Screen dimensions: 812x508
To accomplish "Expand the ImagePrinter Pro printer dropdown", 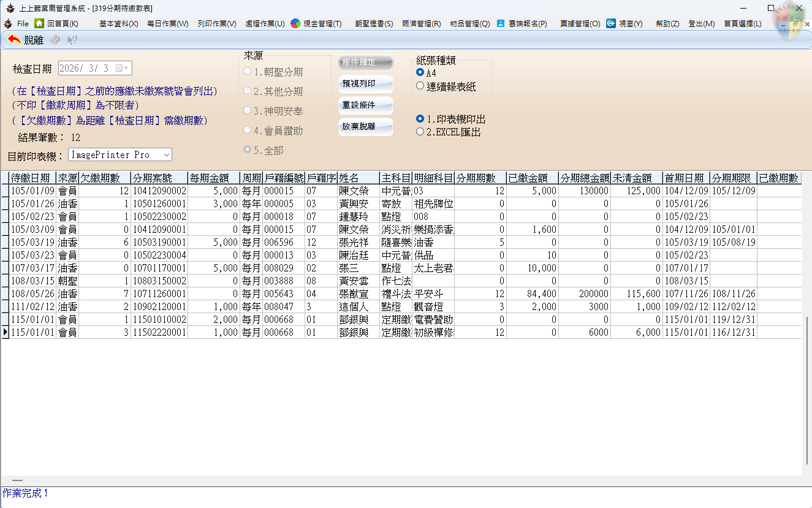I will coord(167,155).
